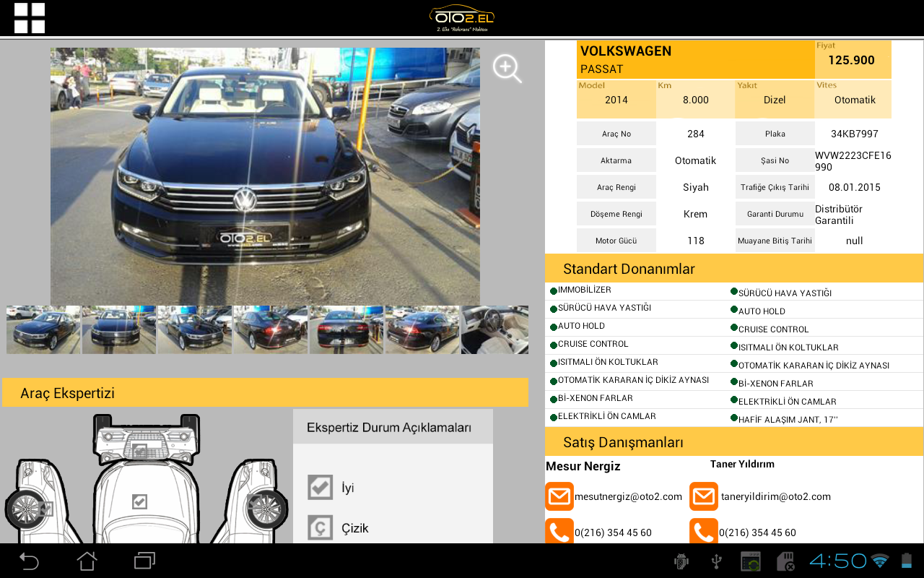Tap the Araç No value 284
The width and height of the screenshot is (924, 578).
click(x=696, y=134)
